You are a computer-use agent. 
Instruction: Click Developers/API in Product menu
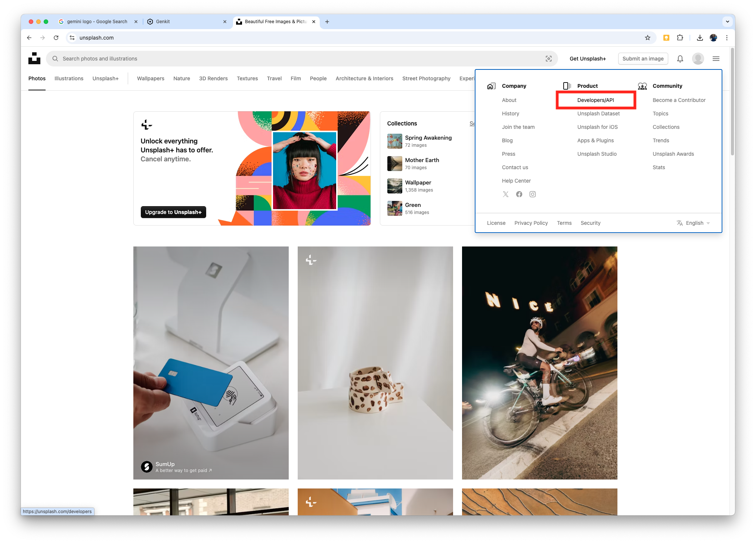(x=596, y=100)
